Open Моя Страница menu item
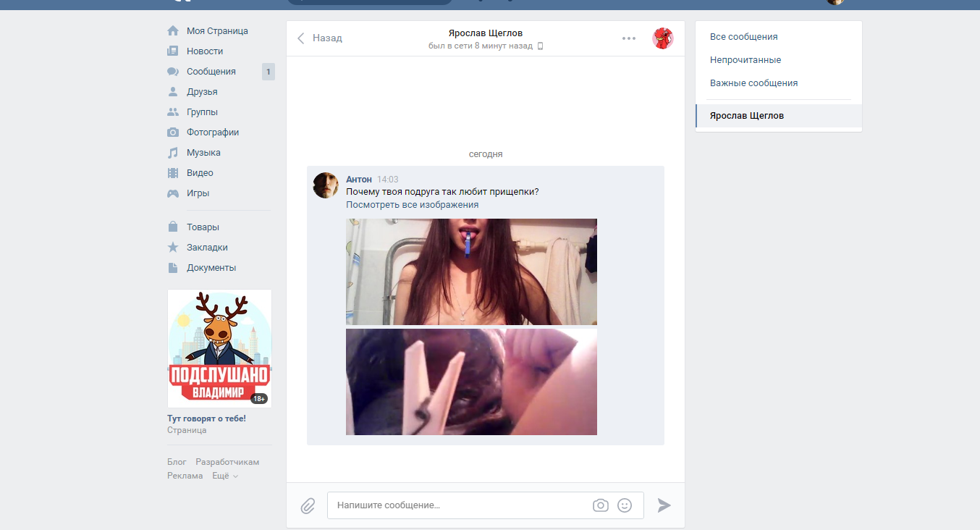The height and width of the screenshot is (530, 980). click(218, 31)
